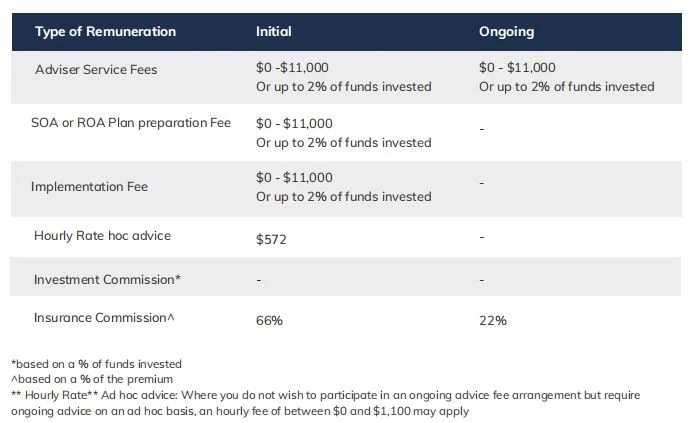This screenshot has height=423, width=693.
Task: Click the Implementation Fee initial amount $0 - $11,000
Action: tap(294, 177)
